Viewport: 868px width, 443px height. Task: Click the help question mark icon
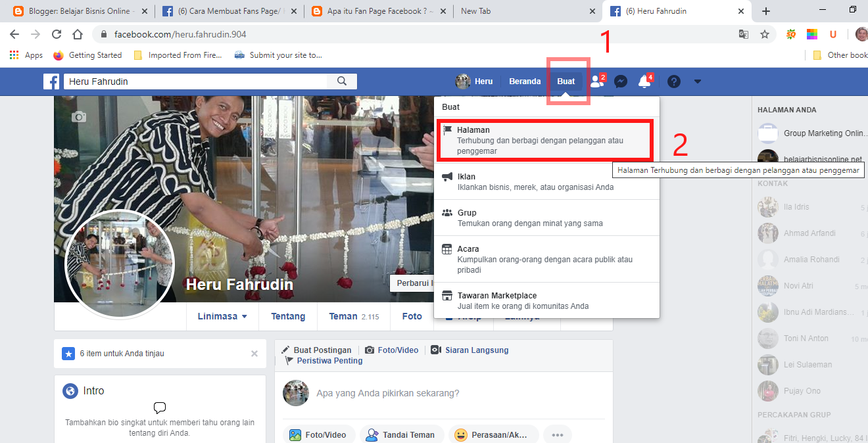[673, 81]
